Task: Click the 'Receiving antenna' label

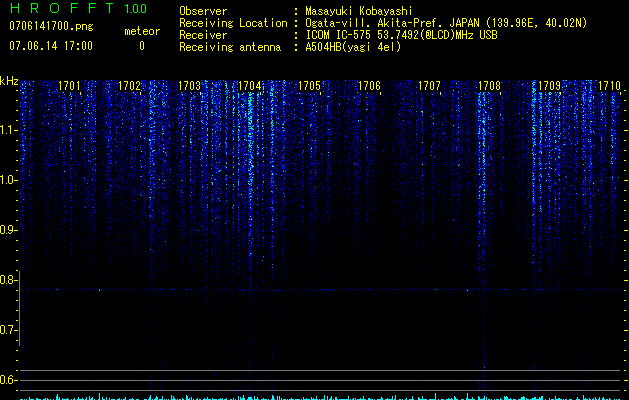Action: (x=230, y=47)
